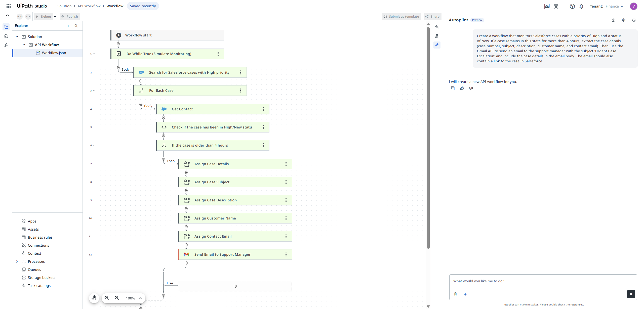Screen dimensions: 644x309
Task: Open the test flask icon in right rail
Action: [x=437, y=36]
